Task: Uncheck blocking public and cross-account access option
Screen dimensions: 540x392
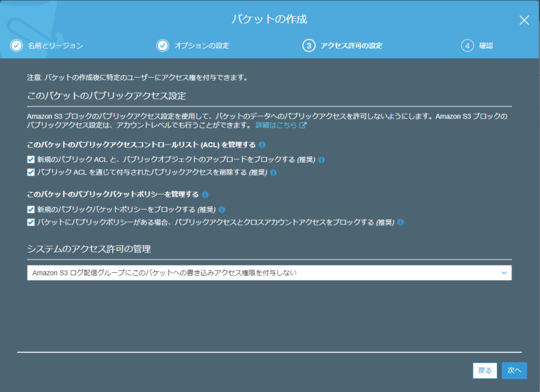Action: coord(31,222)
